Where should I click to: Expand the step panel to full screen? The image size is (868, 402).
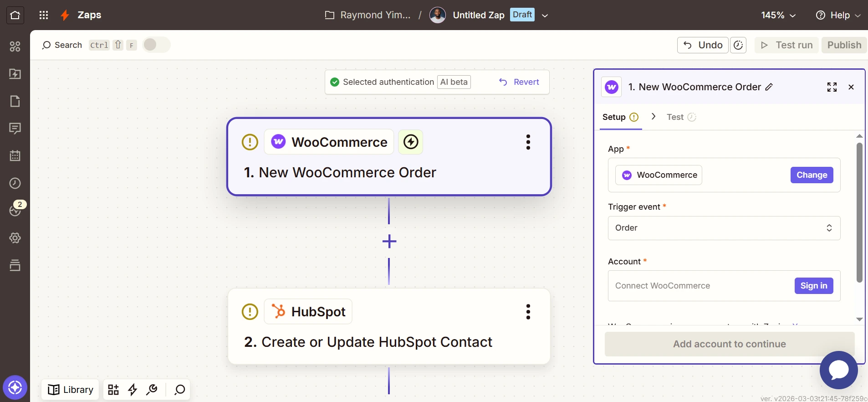pos(832,87)
